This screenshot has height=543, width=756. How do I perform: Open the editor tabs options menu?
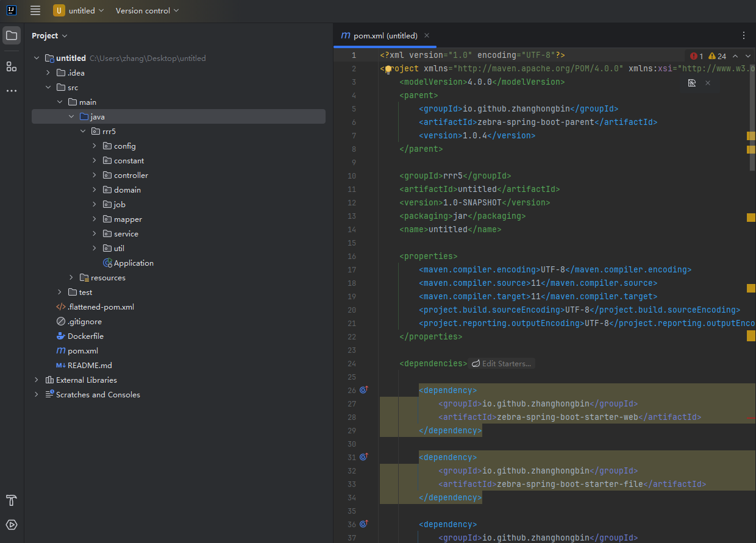[744, 35]
